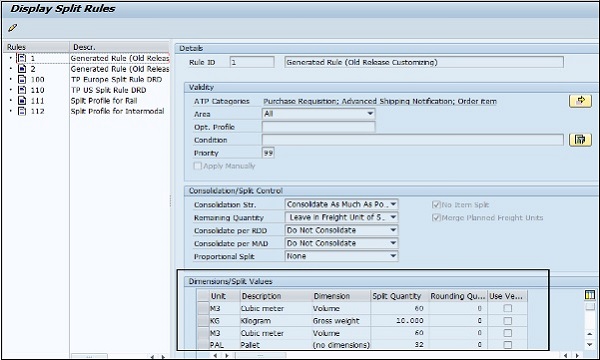The image size is (600, 360).
Task: Toggle the Apply Manually checkbox
Action: [197, 166]
